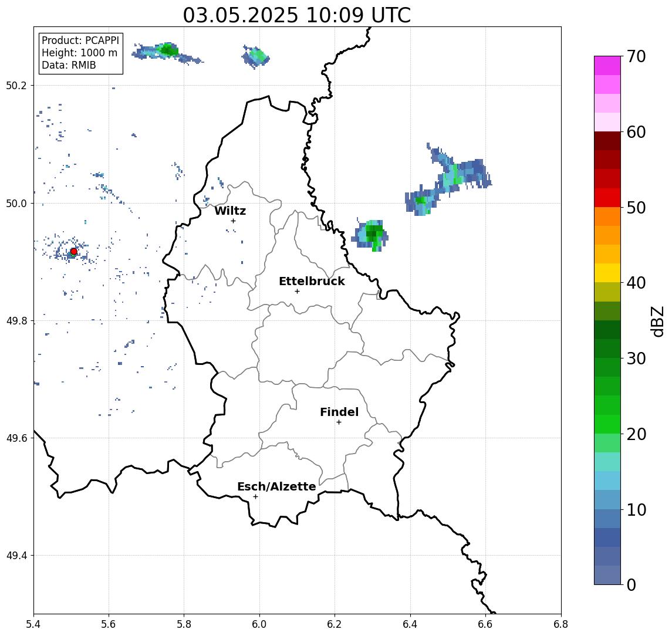Click the dark green radar cell near 6.3°E
Screen dimensions: 672x636
(x=371, y=235)
